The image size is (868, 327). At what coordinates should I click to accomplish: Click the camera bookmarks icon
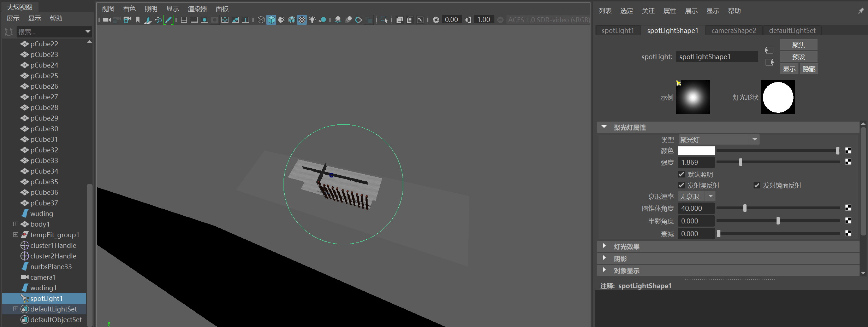click(138, 20)
